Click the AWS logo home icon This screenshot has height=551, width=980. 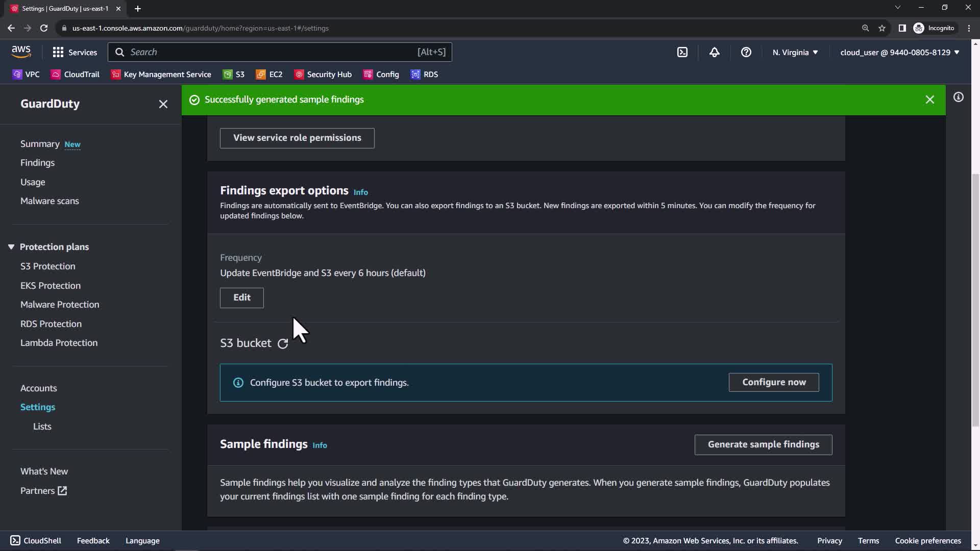click(21, 52)
